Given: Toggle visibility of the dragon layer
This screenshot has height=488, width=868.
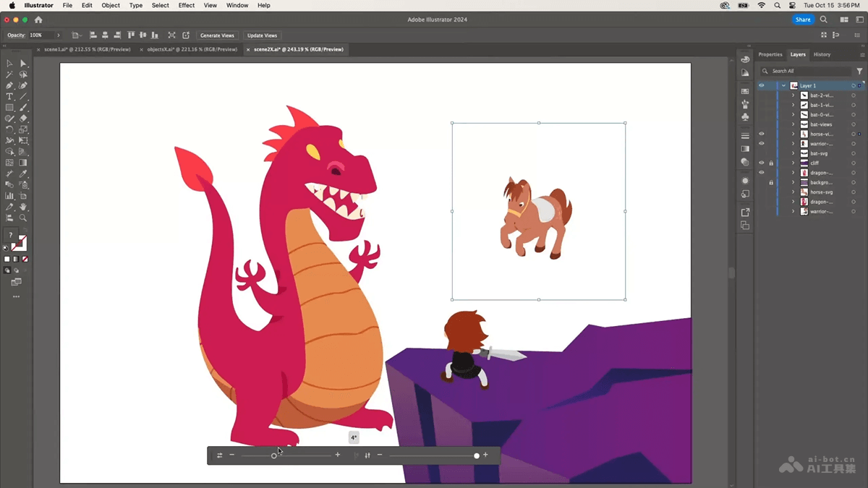Looking at the screenshot, I should [x=761, y=172].
